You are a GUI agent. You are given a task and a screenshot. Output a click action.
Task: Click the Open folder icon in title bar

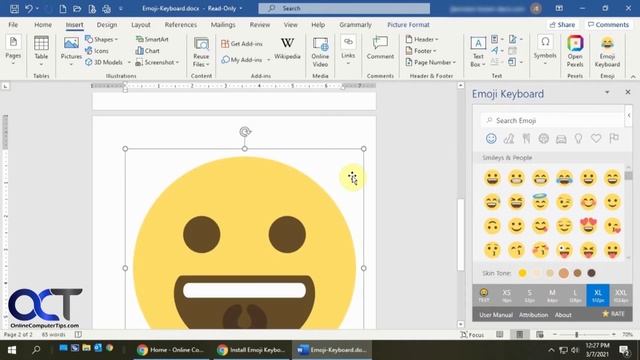pyautogui.click(x=77, y=8)
